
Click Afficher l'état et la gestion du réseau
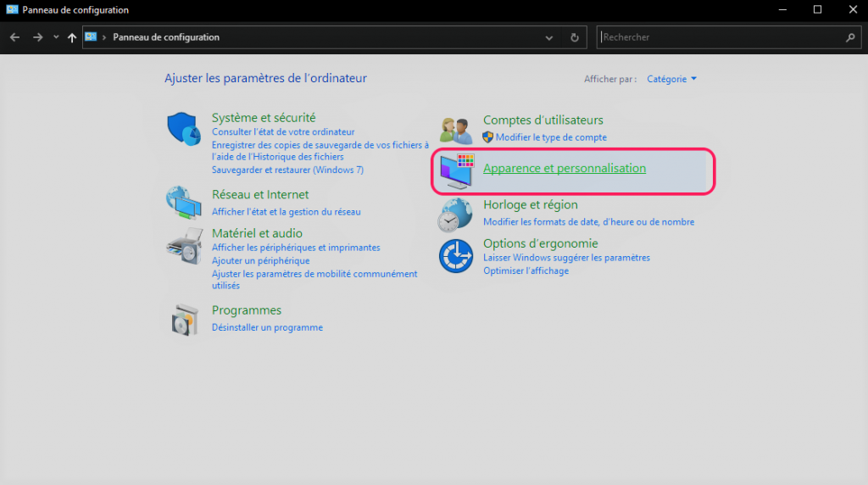[287, 211]
